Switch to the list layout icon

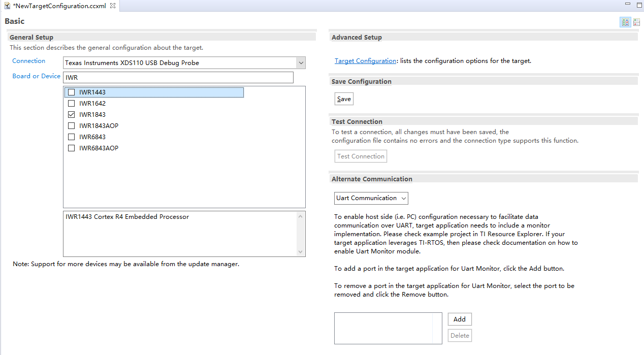(636, 22)
